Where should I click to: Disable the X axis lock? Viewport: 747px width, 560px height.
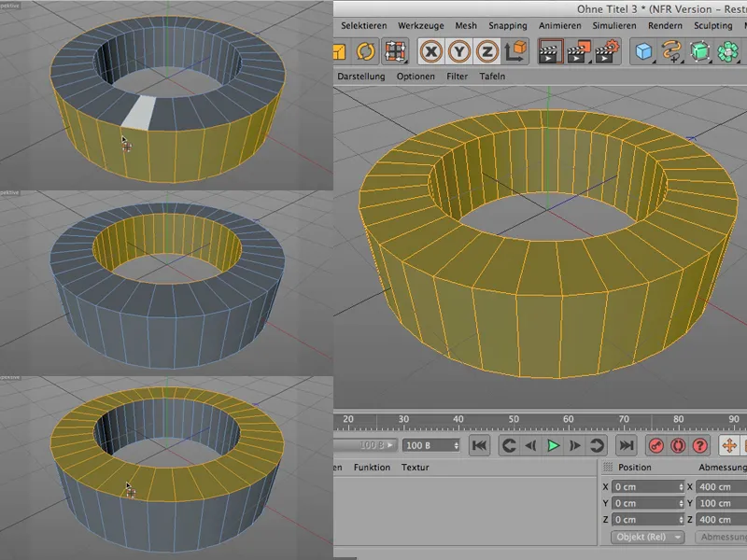(x=431, y=51)
